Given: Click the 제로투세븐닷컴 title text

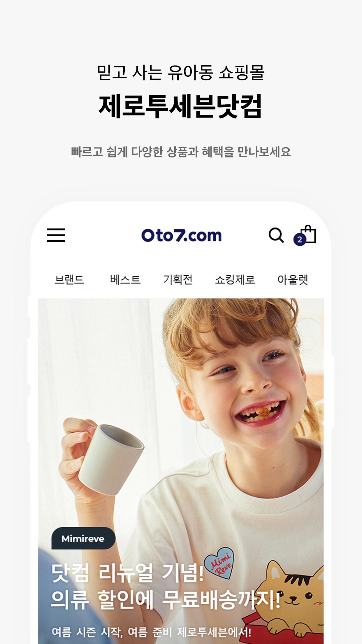Looking at the screenshot, I should coord(181,106).
